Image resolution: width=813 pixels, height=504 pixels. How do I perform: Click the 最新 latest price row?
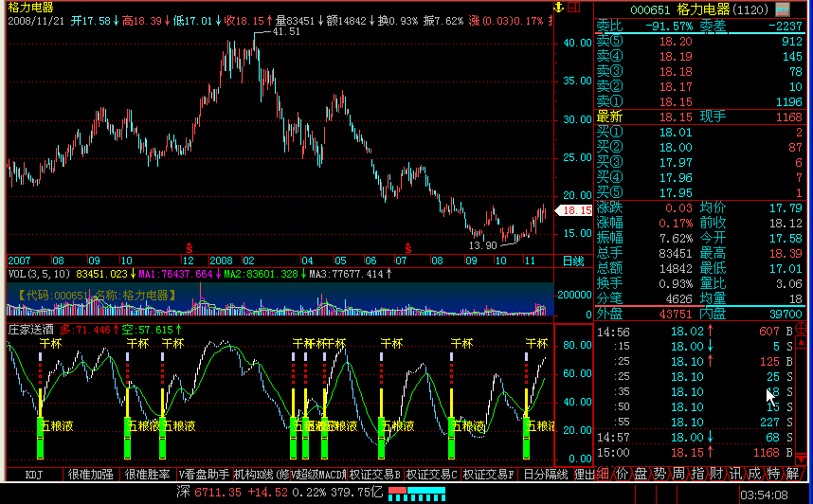pyautogui.click(x=699, y=117)
